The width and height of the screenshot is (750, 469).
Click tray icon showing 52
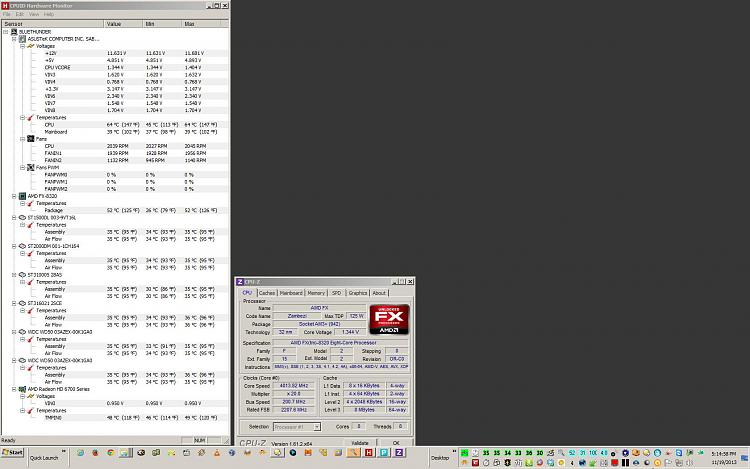click(x=572, y=453)
